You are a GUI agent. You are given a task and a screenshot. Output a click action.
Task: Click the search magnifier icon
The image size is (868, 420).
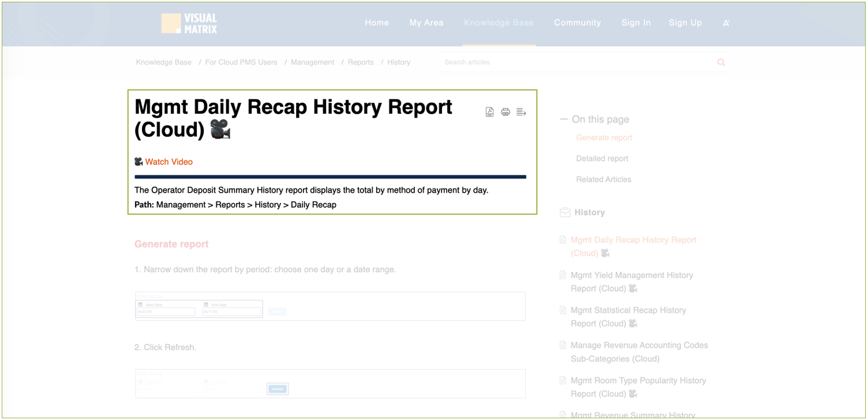coord(721,62)
